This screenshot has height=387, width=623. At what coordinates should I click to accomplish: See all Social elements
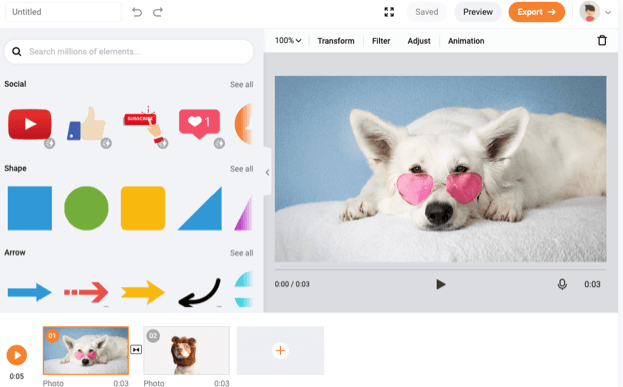coord(242,84)
